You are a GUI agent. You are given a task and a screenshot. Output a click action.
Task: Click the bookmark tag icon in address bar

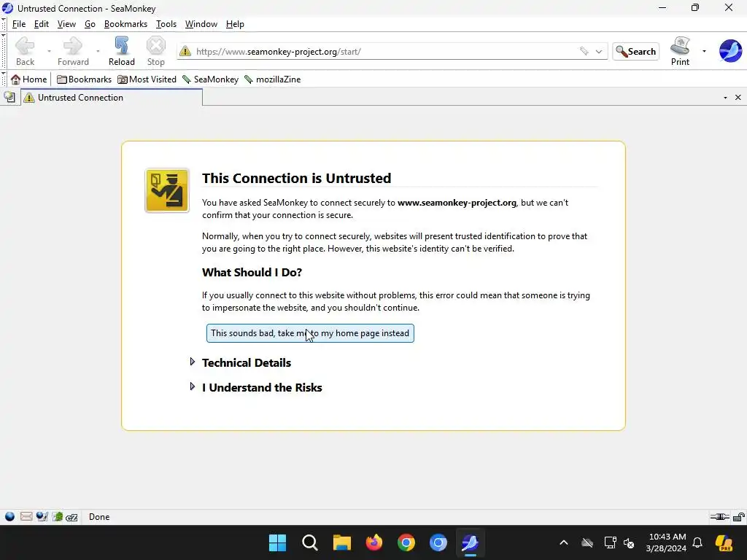click(x=584, y=52)
